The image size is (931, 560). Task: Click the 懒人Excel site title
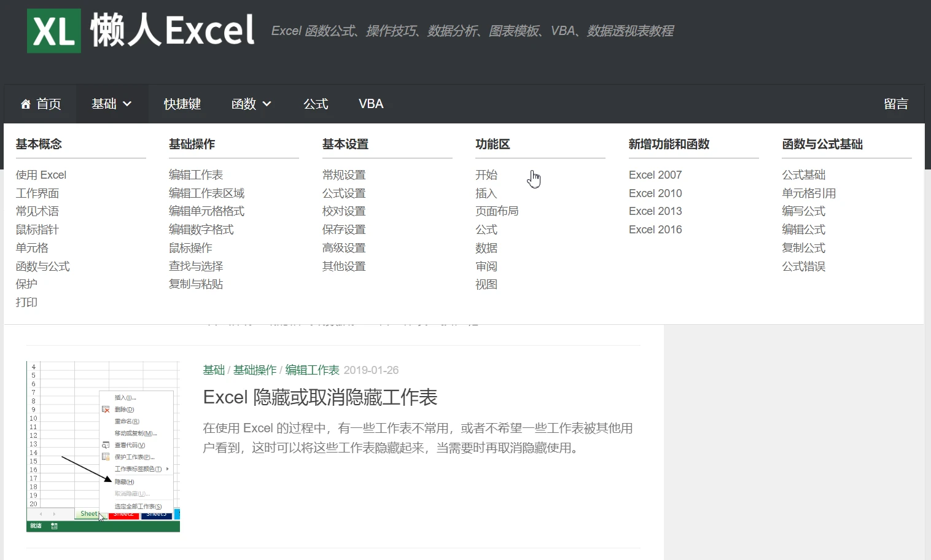point(173,31)
